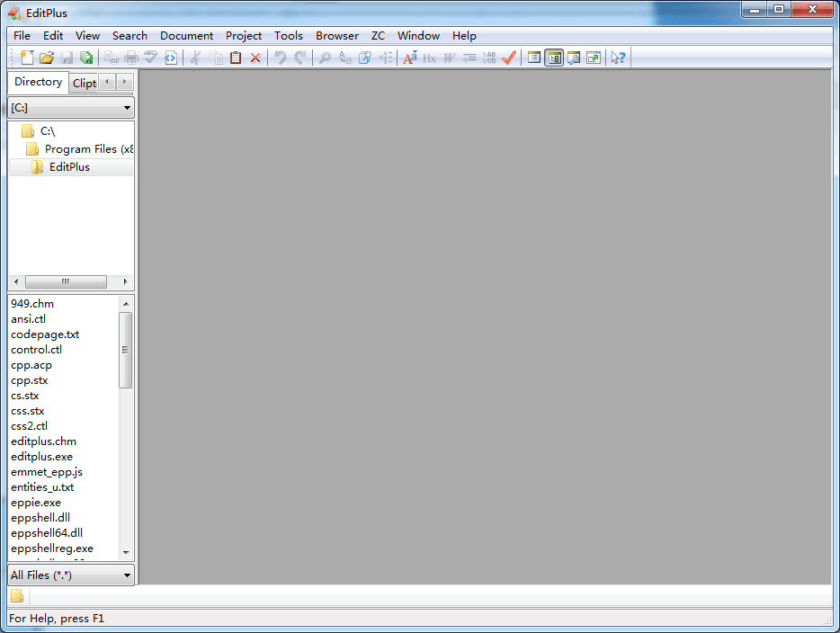Open the [C:] drive dropdown
Viewport: 840px width, 633px height.
(x=71, y=108)
